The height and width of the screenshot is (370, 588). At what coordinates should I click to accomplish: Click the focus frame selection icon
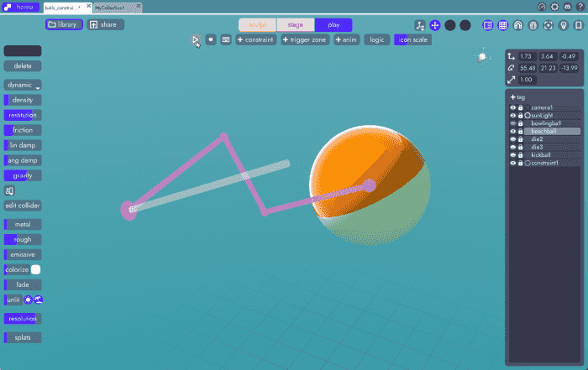coord(548,25)
